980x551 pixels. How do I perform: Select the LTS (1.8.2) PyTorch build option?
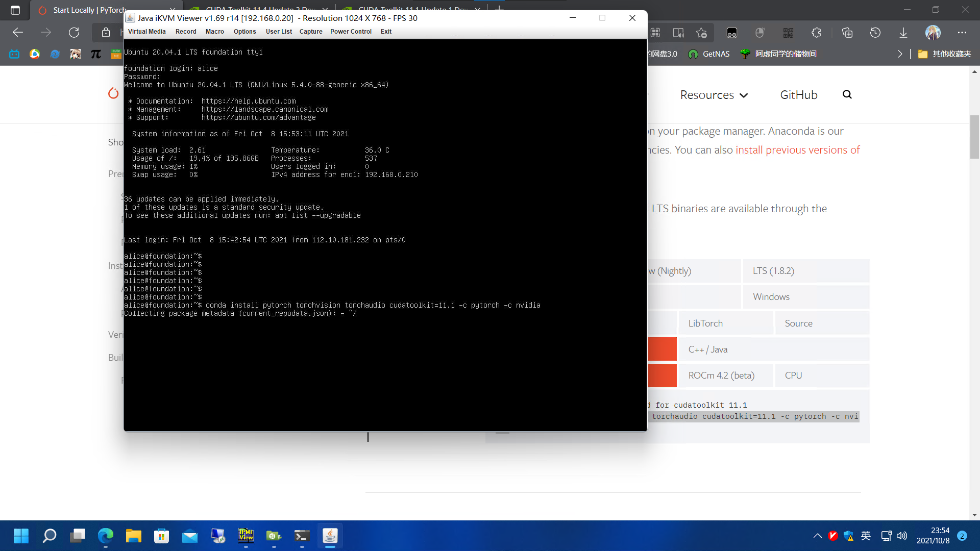click(773, 270)
